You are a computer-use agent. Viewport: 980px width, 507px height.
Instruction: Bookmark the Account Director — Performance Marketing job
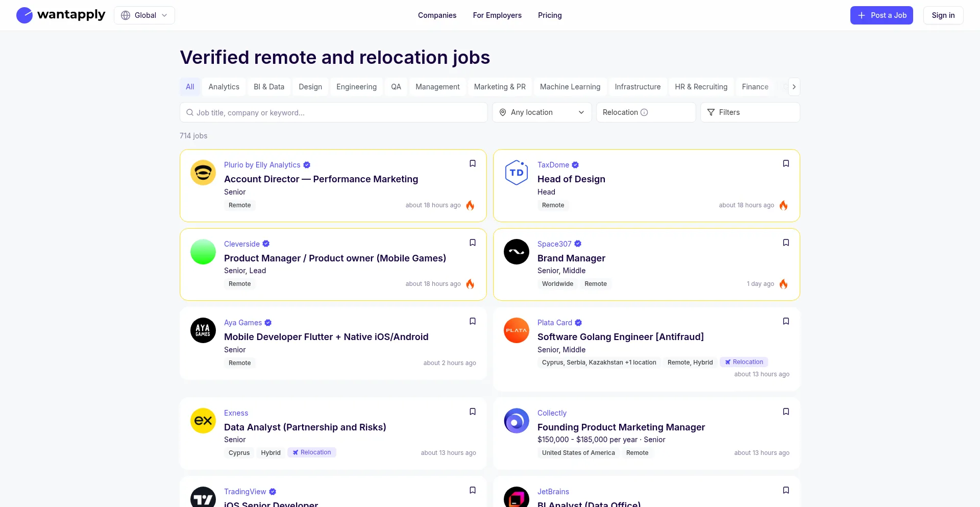(473, 163)
